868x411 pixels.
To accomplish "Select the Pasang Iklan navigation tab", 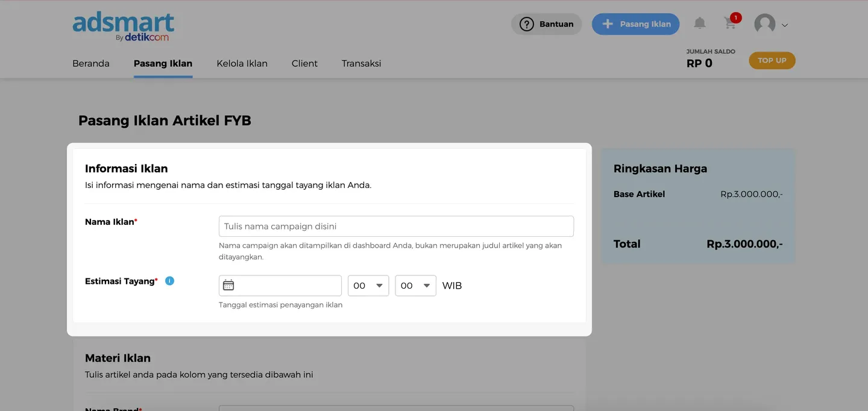I will tap(163, 63).
